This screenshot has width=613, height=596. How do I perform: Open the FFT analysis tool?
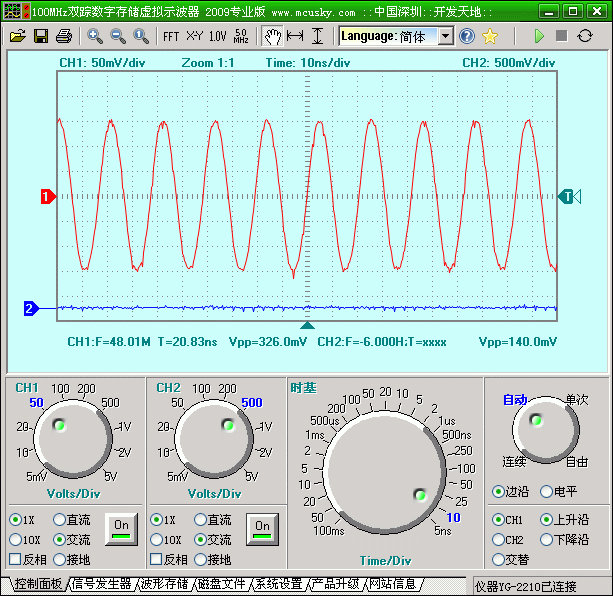tap(171, 36)
